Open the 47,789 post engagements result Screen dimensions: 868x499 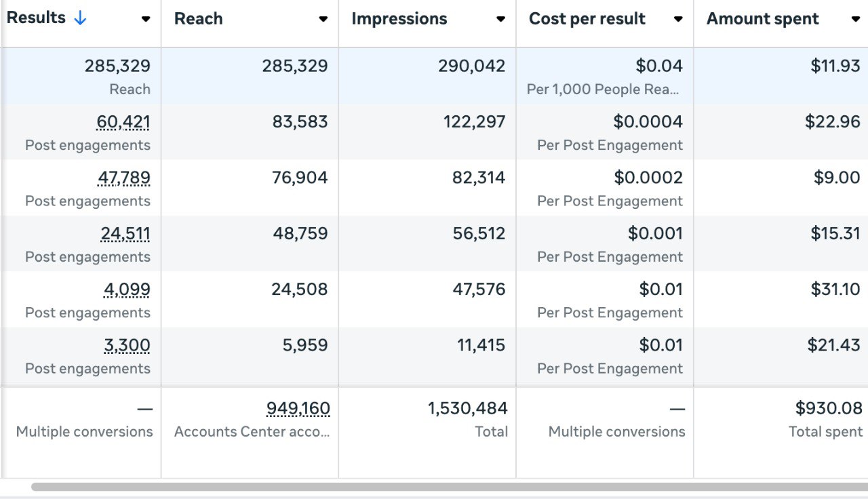coord(124,178)
